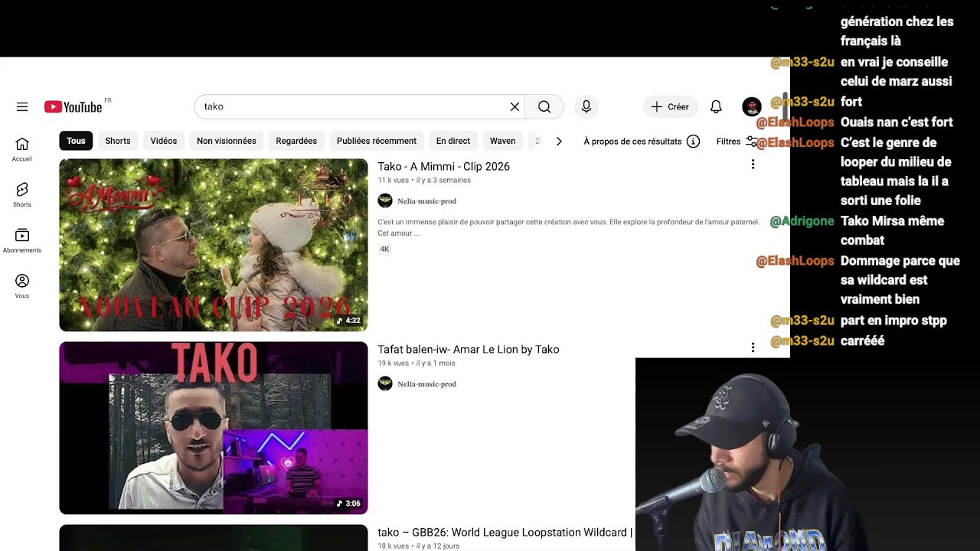Click the 'carrééé' chat message
This screenshot has height=551, width=980.
click(863, 341)
